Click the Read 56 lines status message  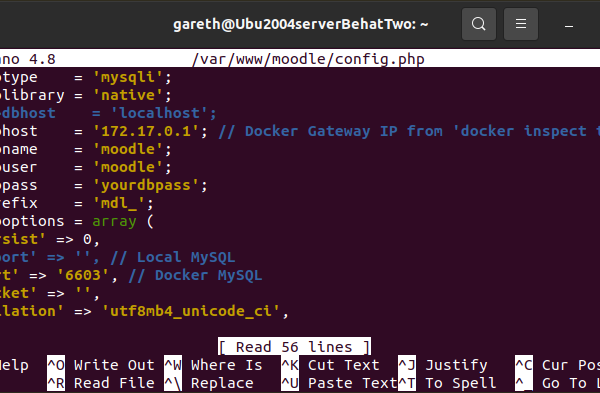[x=294, y=347]
